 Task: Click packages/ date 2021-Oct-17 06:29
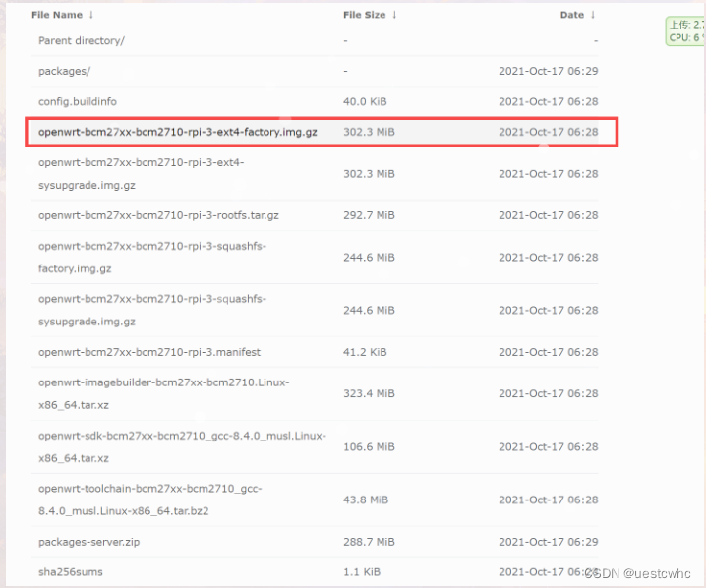pos(549,71)
